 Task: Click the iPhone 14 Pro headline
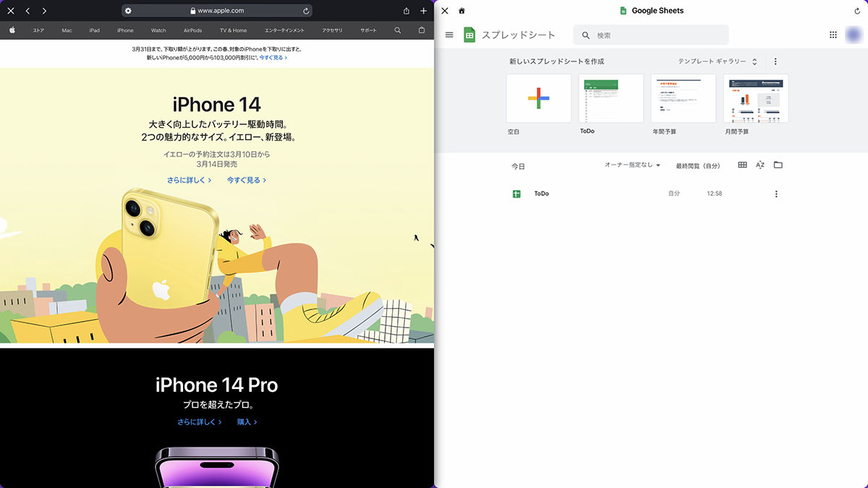pos(217,385)
